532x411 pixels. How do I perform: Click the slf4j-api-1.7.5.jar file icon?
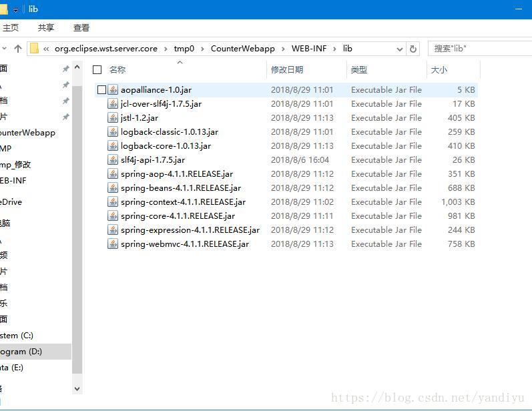click(x=113, y=159)
